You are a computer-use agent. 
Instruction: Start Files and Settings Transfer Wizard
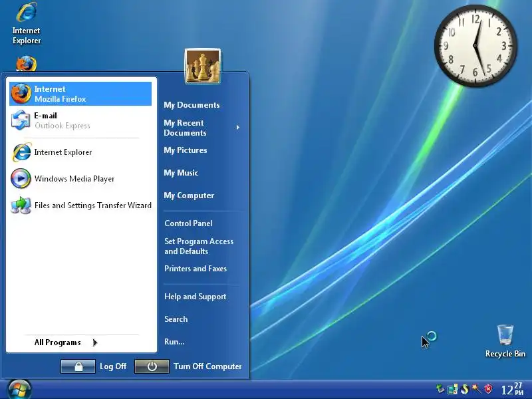(80, 205)
